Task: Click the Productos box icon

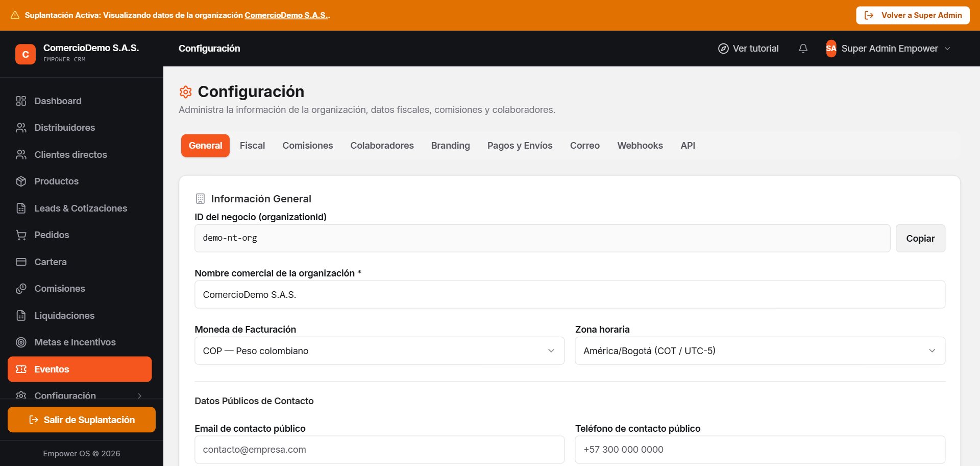Action: [21, 181]
